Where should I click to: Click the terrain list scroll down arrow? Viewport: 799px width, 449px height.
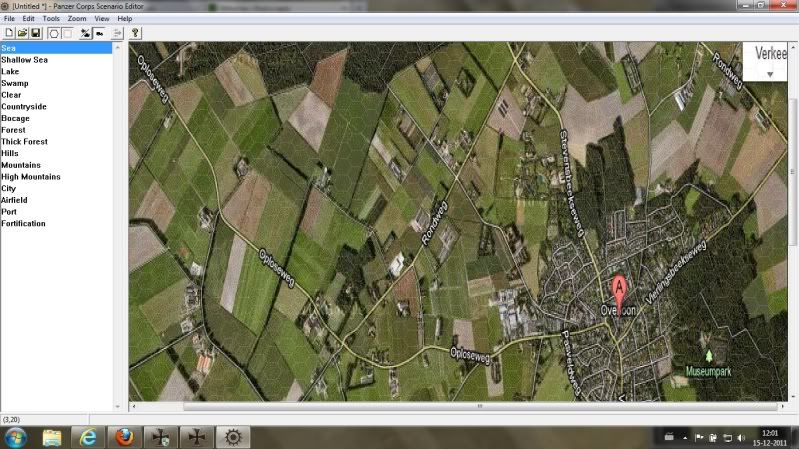point(118,407)
